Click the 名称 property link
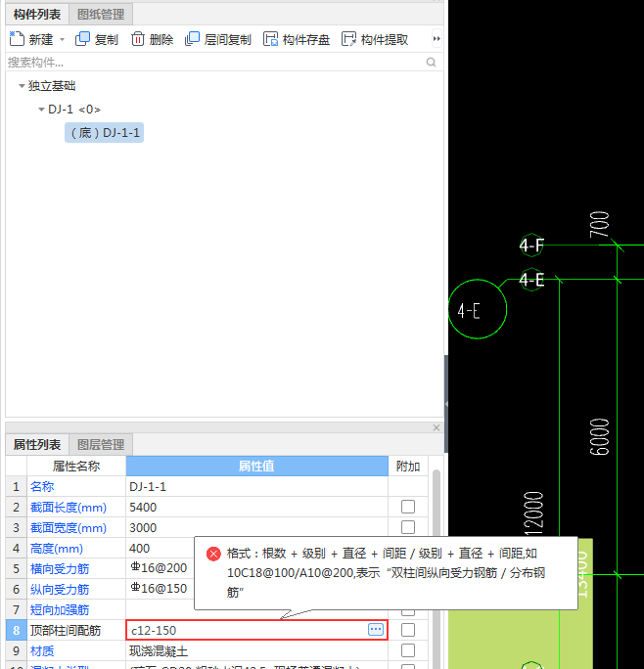644x669 pixels. click(42, 486)
